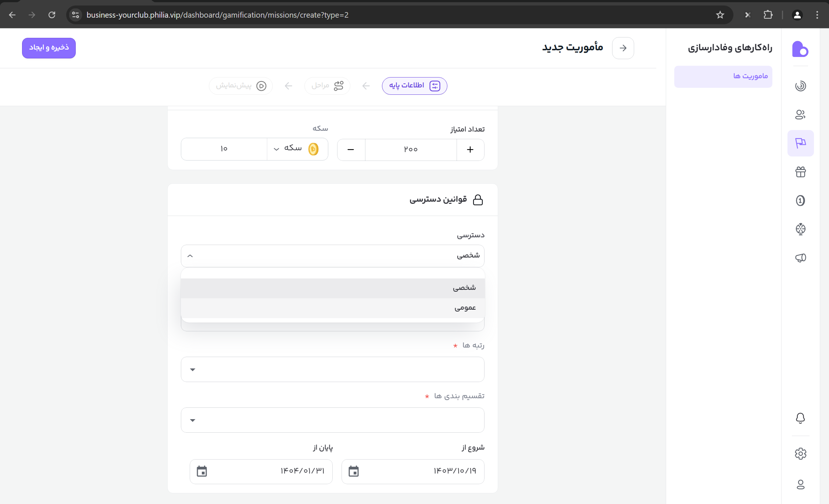Click the flag missions sidebar icon
Image resolution: width=829 pixels, height=504 pixels.
[800, 143]
